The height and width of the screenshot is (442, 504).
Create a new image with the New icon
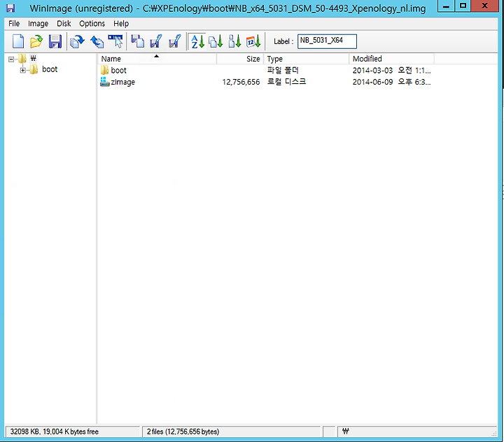(x=18, y=41)
